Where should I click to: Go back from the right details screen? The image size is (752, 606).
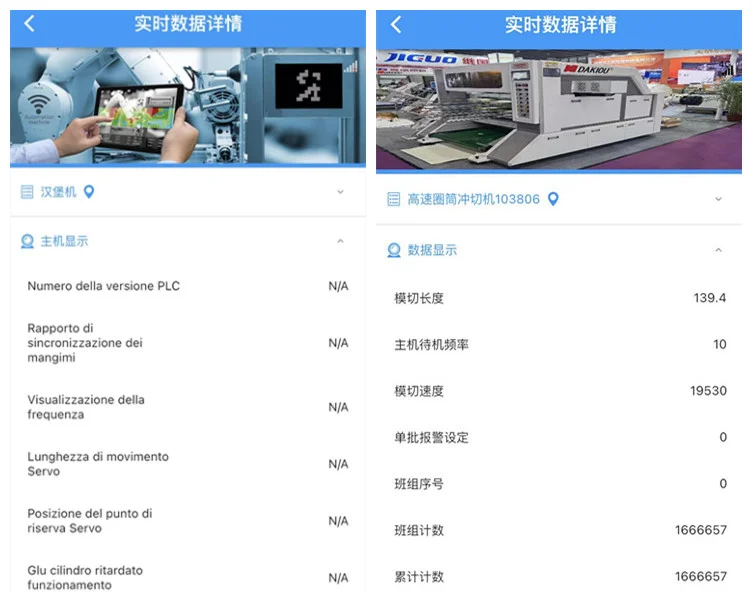(x=396, y=24)
